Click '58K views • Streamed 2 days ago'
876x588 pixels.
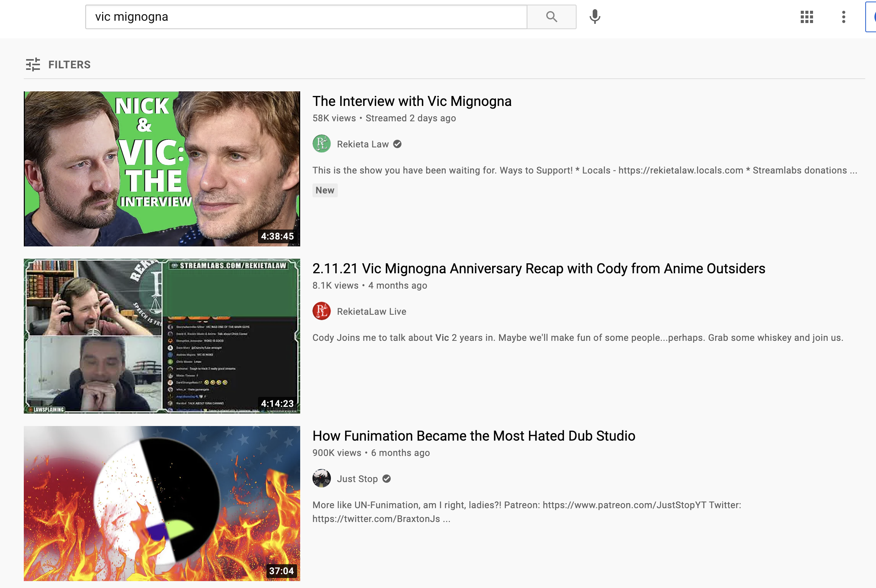(384, 118)
